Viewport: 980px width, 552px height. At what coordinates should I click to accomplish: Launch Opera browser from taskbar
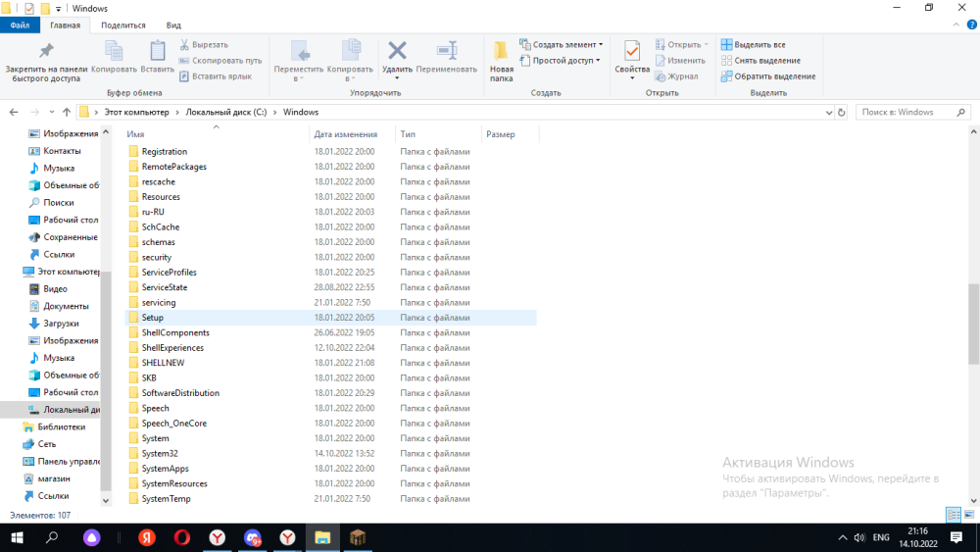point(182,537)
